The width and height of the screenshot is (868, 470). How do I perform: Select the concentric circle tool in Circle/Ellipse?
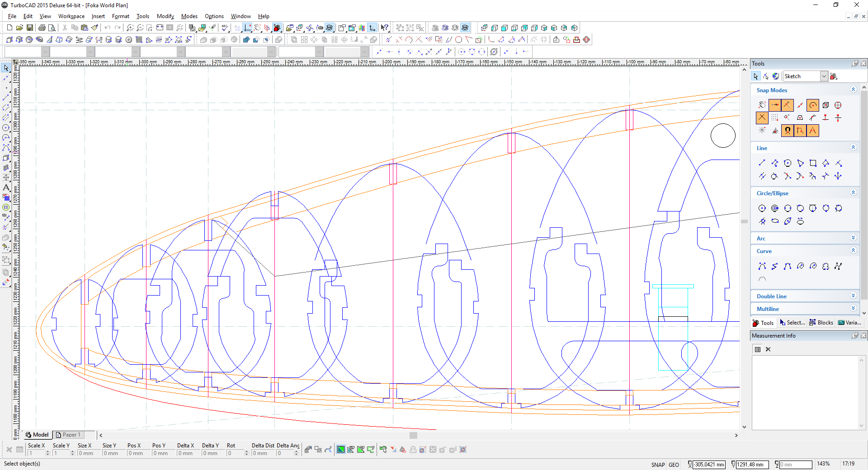pyautogui.click(x=775, y=208)
